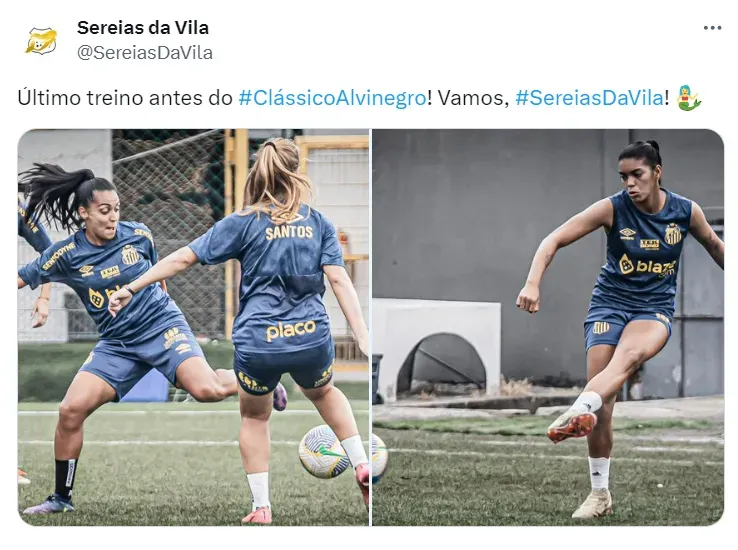Click the Sereias da Vila display name

point(143,28)
